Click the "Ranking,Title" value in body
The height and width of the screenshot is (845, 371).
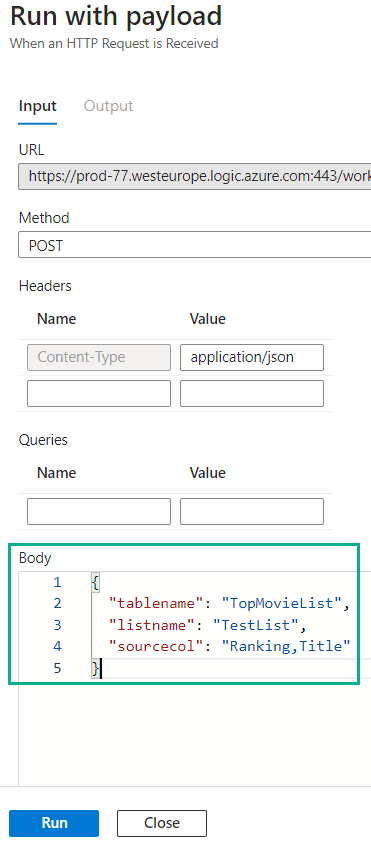point(286,646)
